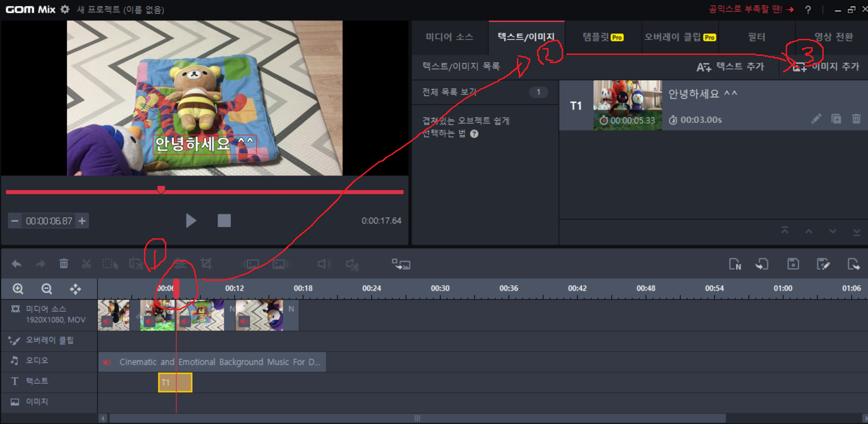Click the 이미지 추가 button

(x=825, y=67)
